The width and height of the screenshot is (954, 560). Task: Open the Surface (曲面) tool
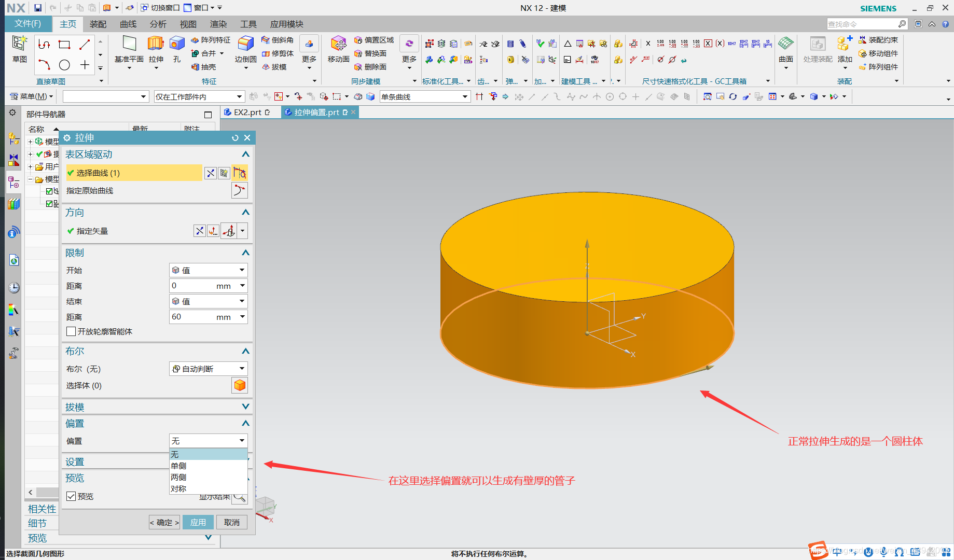[786, 50]
